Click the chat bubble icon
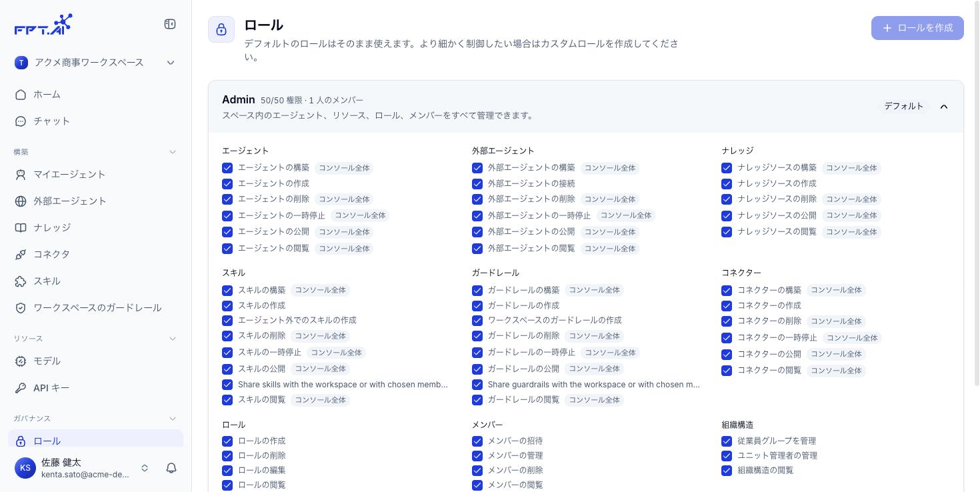Viewport: 980px width, 492px height. pos(21,121)
